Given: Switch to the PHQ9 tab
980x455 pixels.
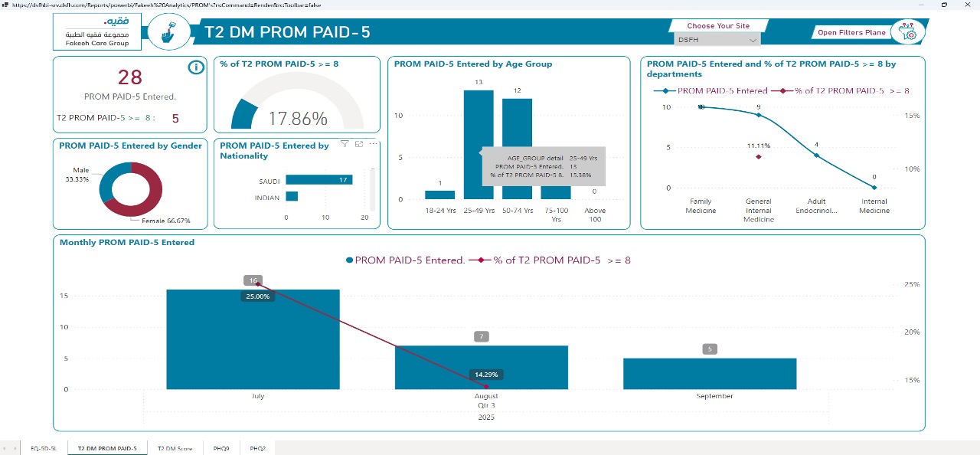Looking at the screenshot, I should click(x=221, y=448).
